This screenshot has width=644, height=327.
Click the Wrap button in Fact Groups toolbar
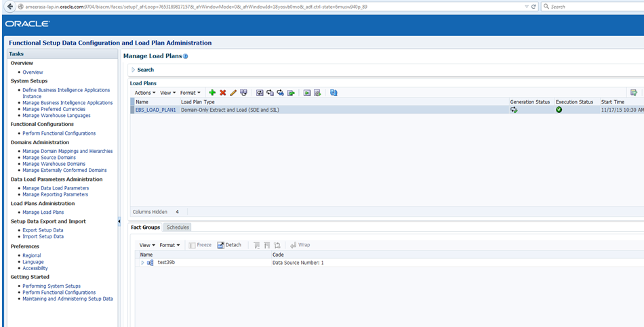(x=300, y=245)
